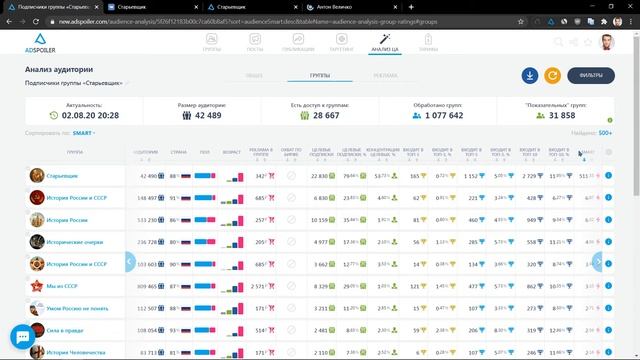Click the pencil icon next to audience name
Image resolution: width=640 pixels, height=360 pixels.
click(x=127, y=83)
